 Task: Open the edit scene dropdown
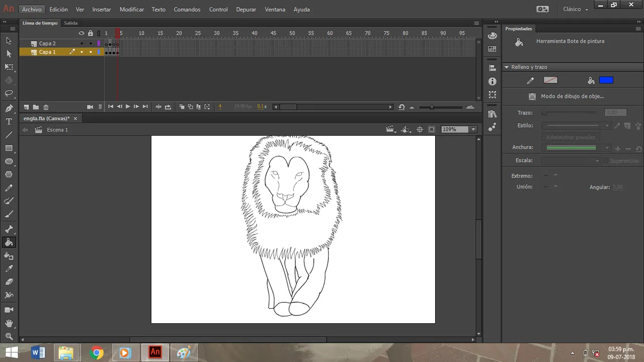tap(390, 130)
